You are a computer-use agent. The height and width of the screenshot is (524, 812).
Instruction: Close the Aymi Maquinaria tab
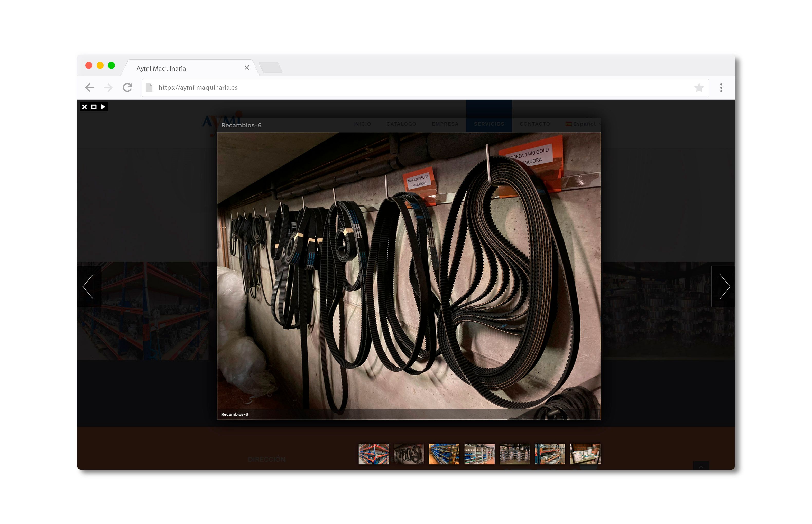click(x=247, y=68)
